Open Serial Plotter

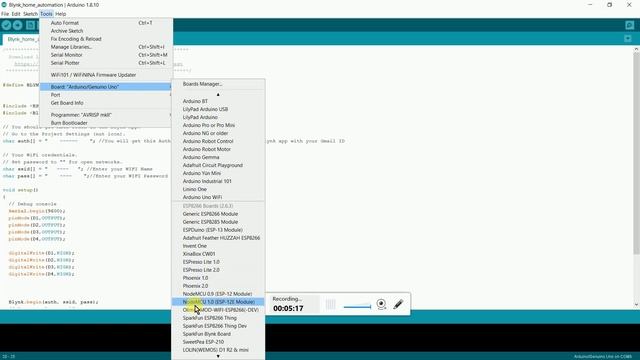[106, 63]
